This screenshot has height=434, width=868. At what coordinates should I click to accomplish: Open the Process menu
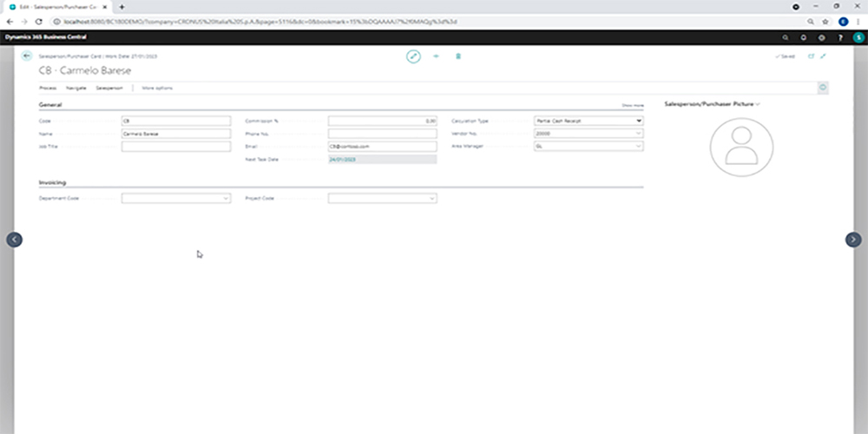tap(48, 88)
